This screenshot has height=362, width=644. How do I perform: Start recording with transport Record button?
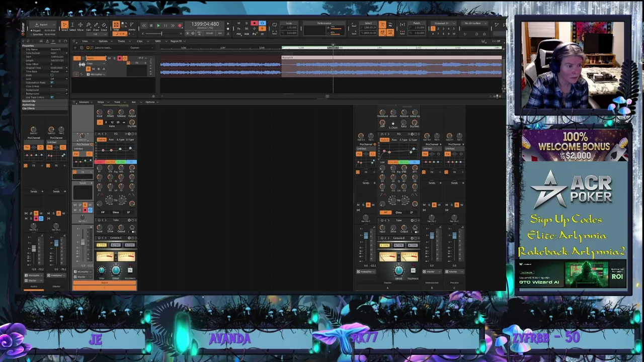point(180,26)
